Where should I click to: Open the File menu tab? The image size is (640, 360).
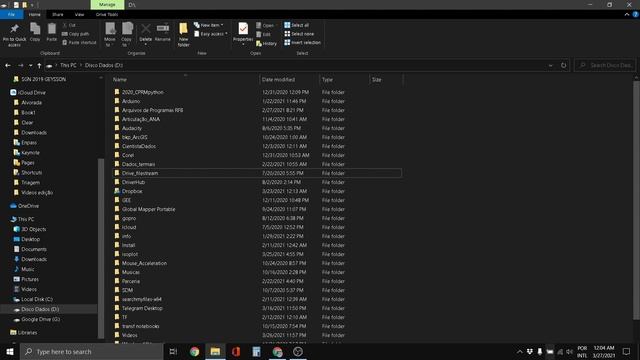click(11, 14)
